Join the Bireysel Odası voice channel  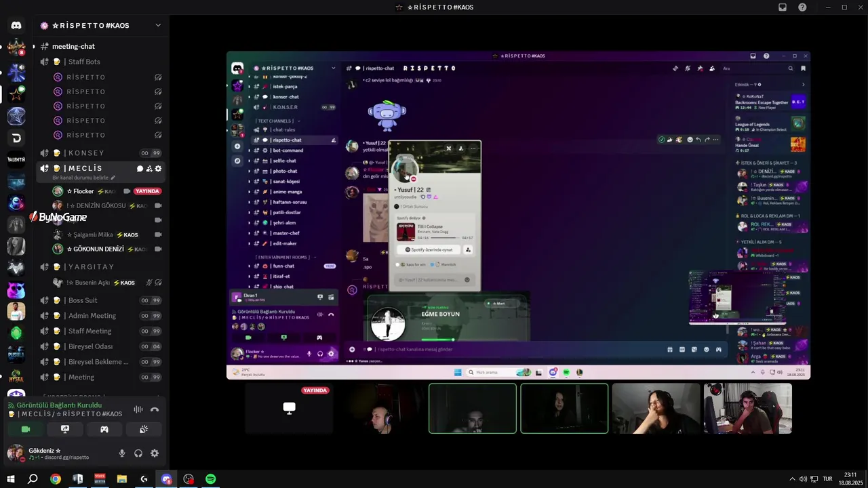[102, 346]
